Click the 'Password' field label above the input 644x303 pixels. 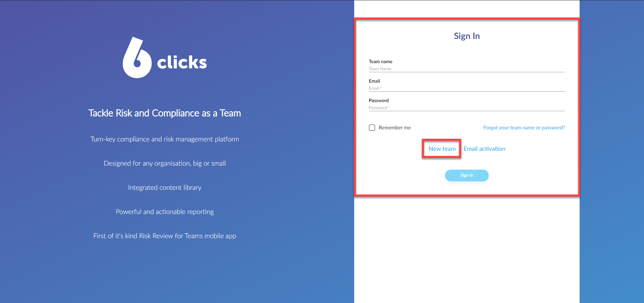pos(379,100)
